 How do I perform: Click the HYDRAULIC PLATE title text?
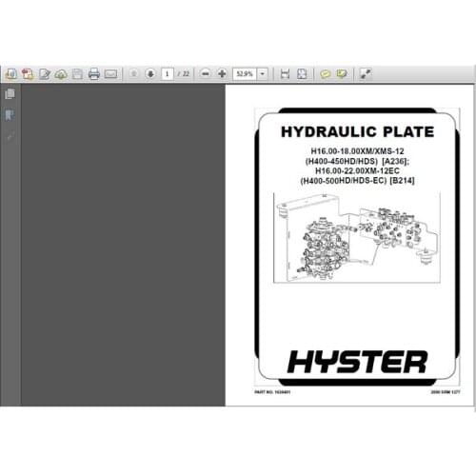pyautogui.click(x=357, y=131)
